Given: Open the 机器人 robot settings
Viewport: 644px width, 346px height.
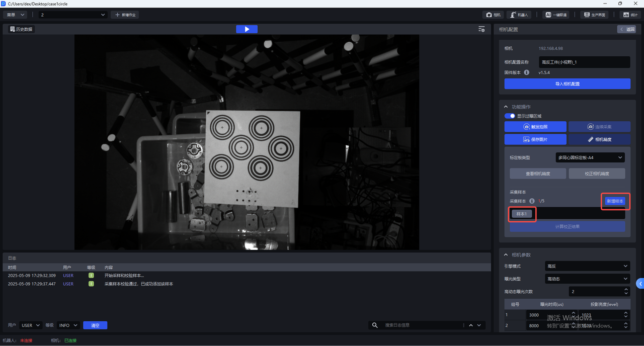Looking at the screenshot, I should click(x=519, y=15).
